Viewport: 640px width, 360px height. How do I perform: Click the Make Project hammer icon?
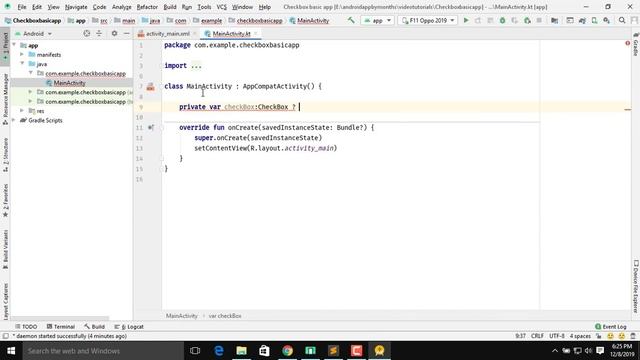tap(351, 20)
